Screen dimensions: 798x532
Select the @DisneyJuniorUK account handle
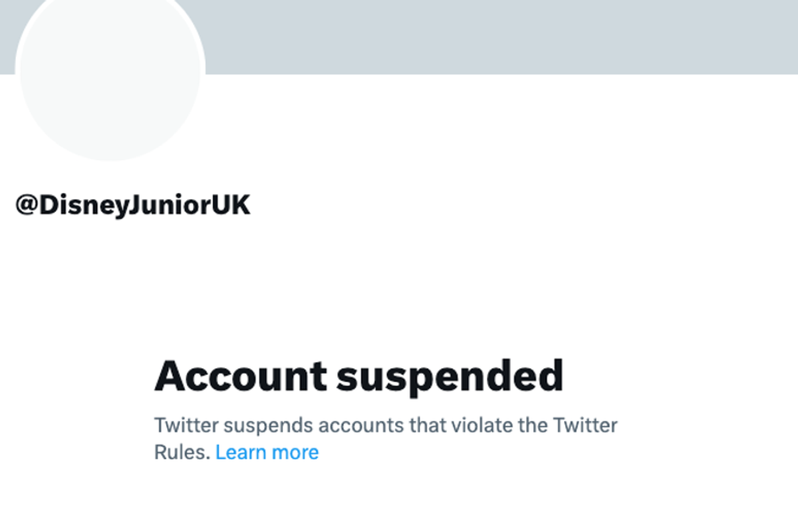[133, 205]
